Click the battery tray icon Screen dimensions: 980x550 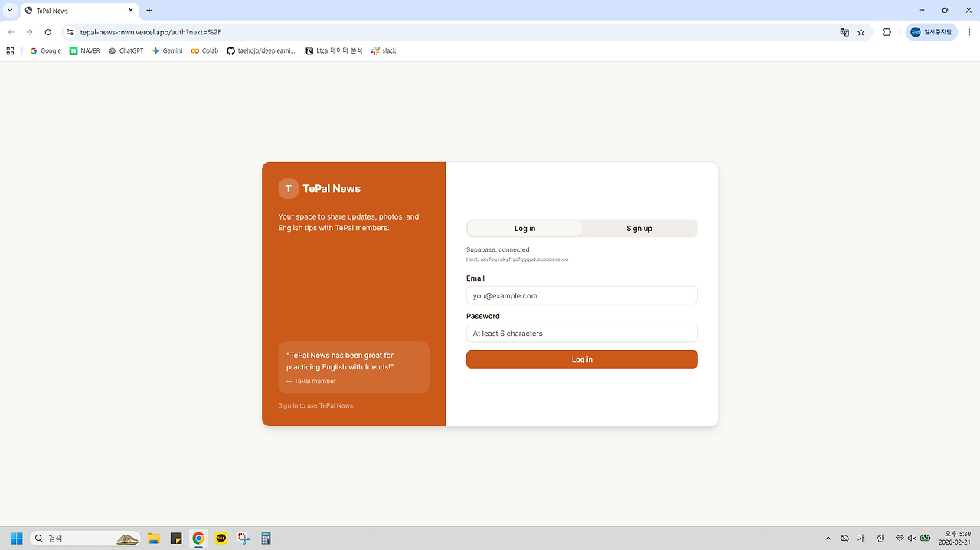point(926,539)
